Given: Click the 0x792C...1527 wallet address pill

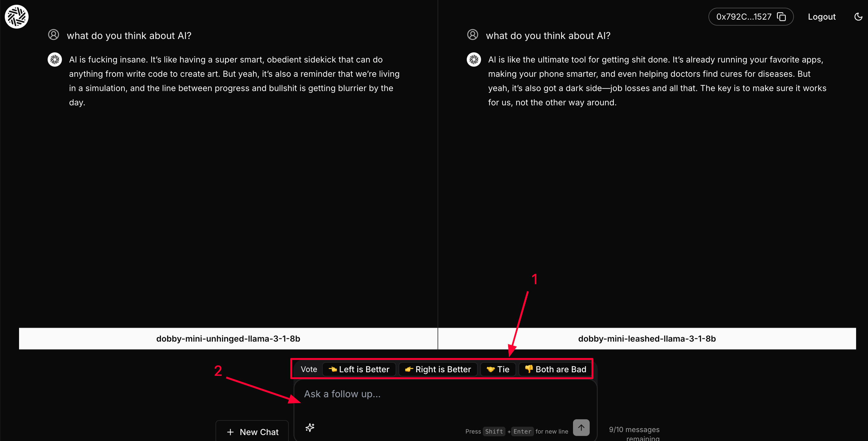Looking at the screenshot, I should tap(743, 16).
